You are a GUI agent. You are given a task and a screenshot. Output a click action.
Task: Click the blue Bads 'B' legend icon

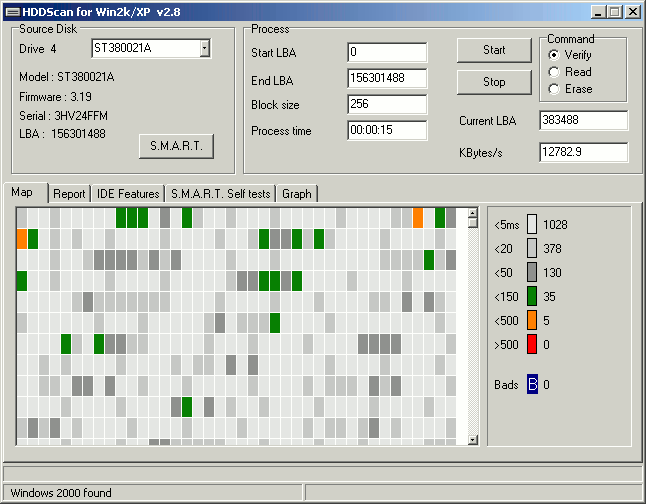[x=532, y=384]
